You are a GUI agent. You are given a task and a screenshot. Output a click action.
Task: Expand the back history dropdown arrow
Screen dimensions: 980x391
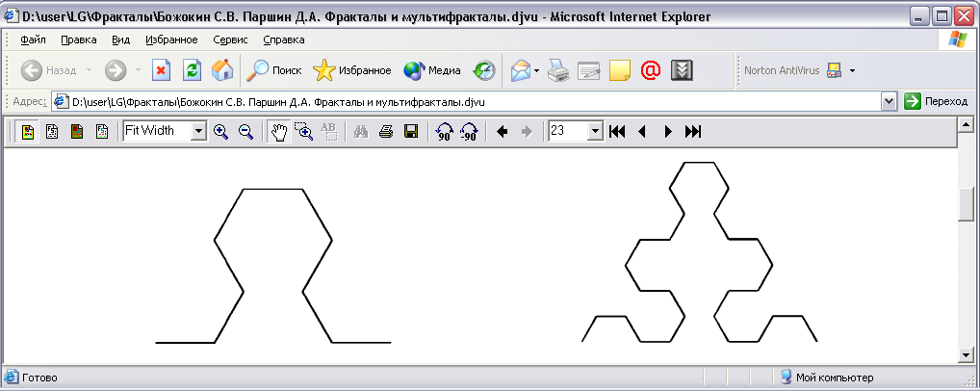[89, 70]
